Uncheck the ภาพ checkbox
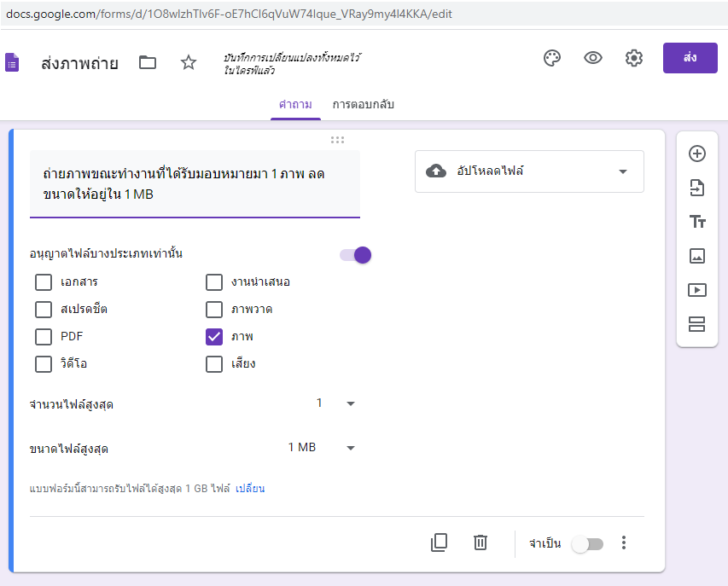Screen dimensions: 728x586 tap(214, 336)
